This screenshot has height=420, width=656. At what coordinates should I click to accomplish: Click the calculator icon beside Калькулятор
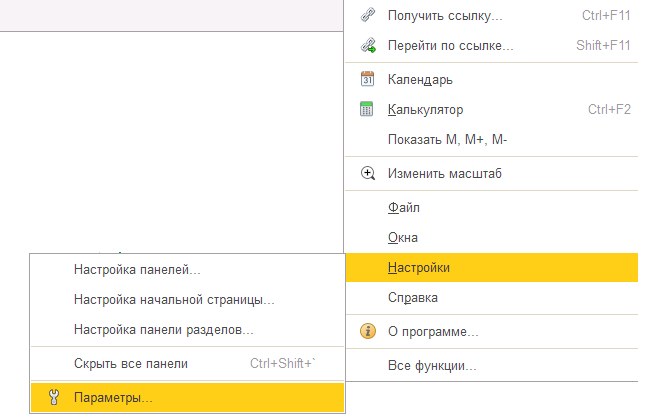tap(367, 109)
